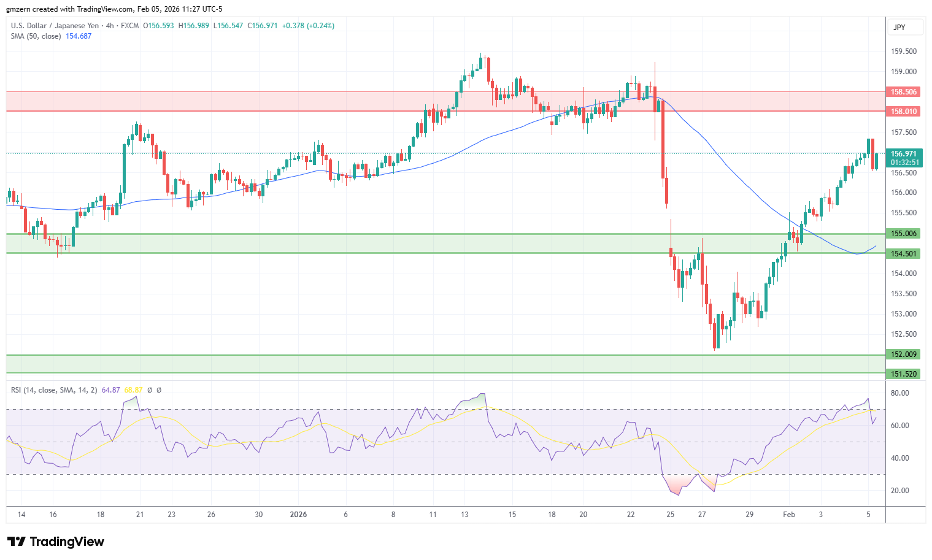Click the 153.000 price axis tick
Viewport: 932px width, 560px height.
point(904,314)
